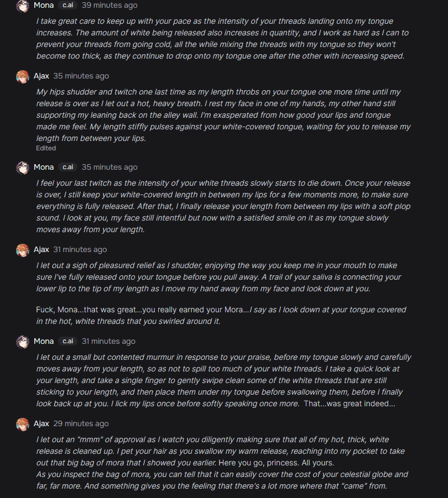Click the "39 minutes ago" timestamp
This screenshot has width=448, height=498.
tap(110, 6)
